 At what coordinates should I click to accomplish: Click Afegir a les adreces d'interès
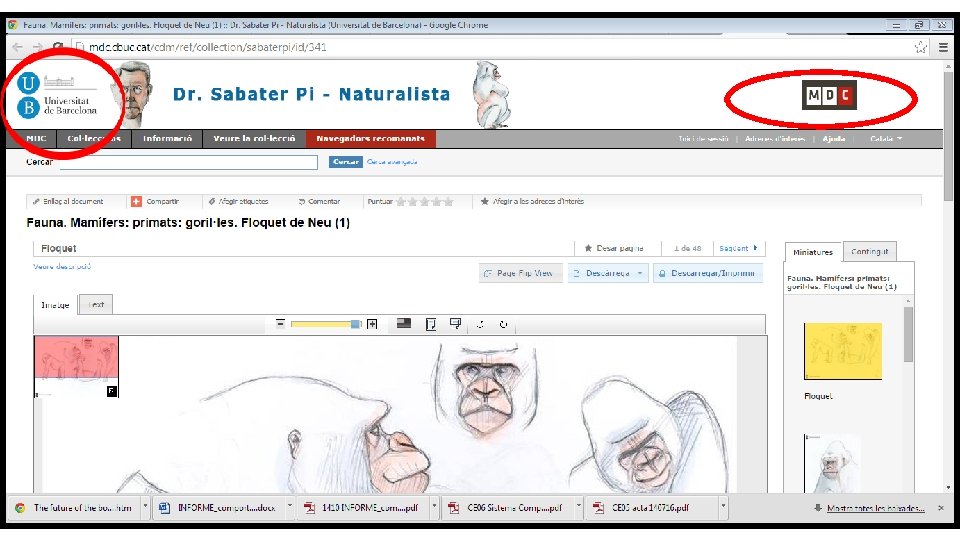[532, 201]
